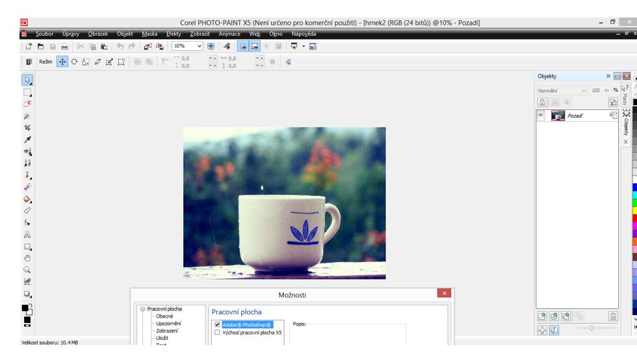Viewport: 637px width, 364px height.
Task: Open the zoom level 10% dropdown
Action: coord(199,46)
